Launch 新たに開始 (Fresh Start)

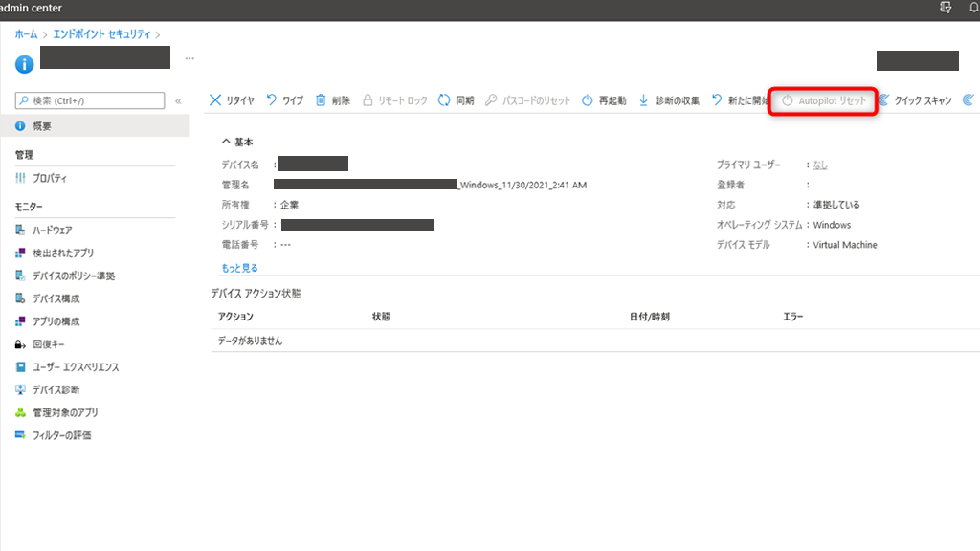click(x=741, y=99)
